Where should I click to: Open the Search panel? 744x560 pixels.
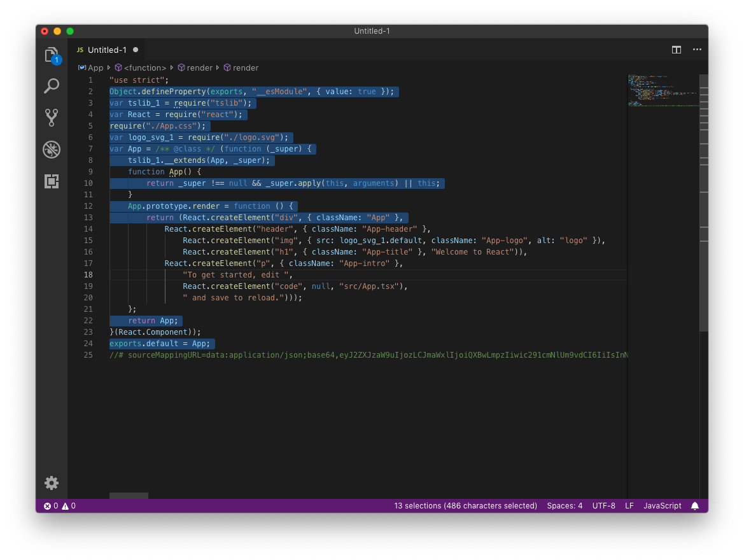tap(52, 86)
